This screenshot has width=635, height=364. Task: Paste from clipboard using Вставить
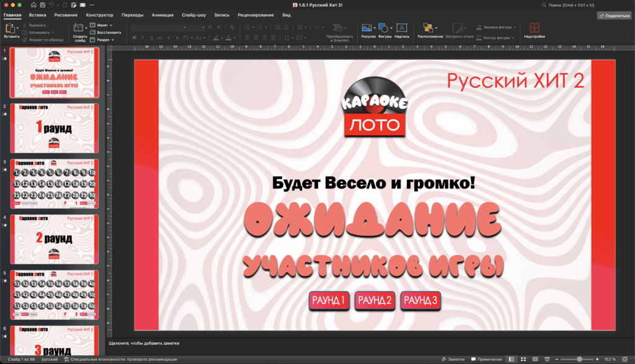click(11, 31)
